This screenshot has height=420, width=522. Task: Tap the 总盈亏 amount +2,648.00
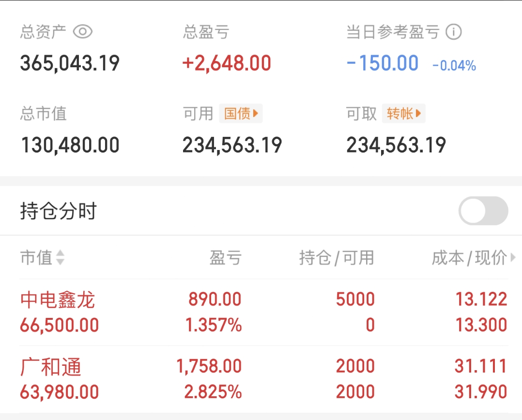(x=227, y=63)
